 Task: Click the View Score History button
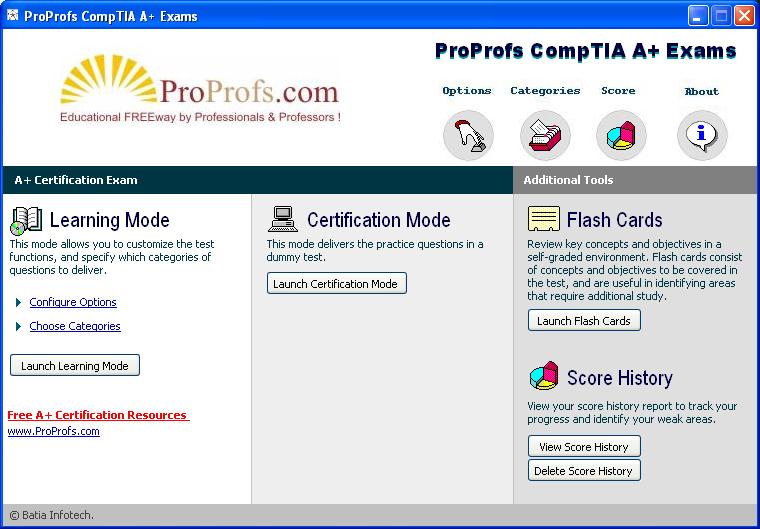(584, 447)
